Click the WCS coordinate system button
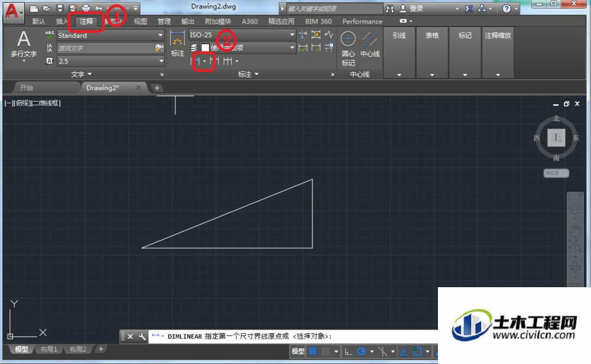Image resolution: width=591 pixels, height=364 pixels. (x=556, y=173)
